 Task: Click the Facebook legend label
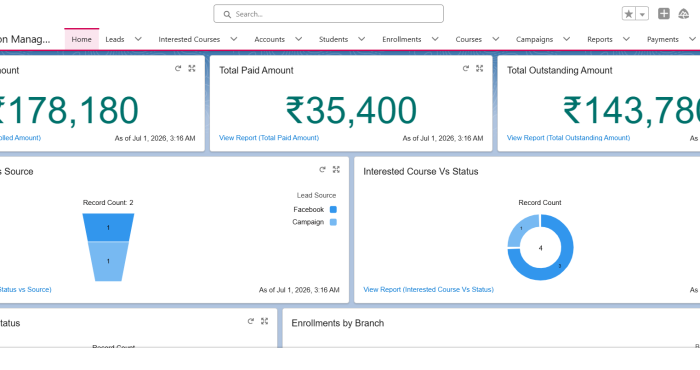coord(308,209)
